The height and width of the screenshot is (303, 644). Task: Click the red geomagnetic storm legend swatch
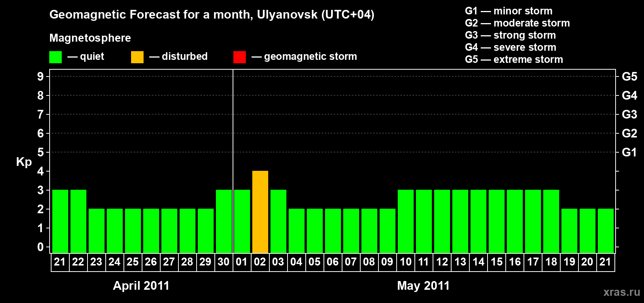click(x=239, y=57)
